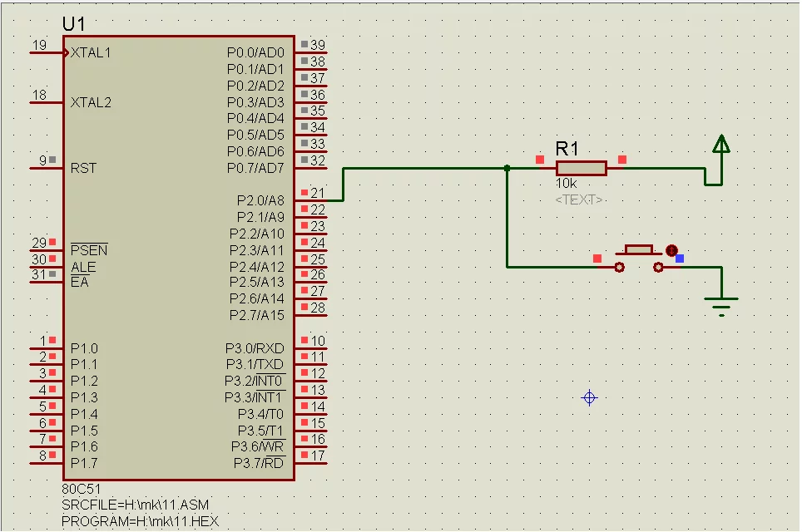The height and width of the screenshot is (532, 802).
Task: Click the wire junction dot left of R1
Action: click(507, 168)
